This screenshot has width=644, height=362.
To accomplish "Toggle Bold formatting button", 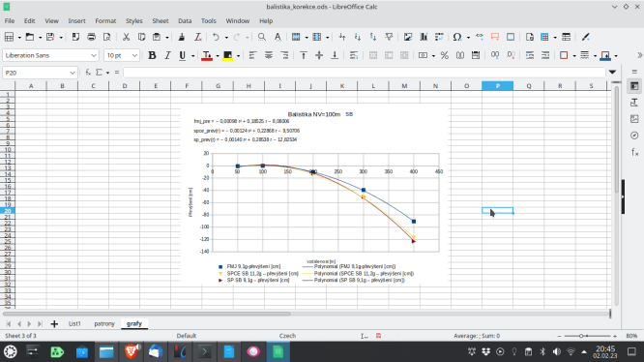I will point(152,55).
